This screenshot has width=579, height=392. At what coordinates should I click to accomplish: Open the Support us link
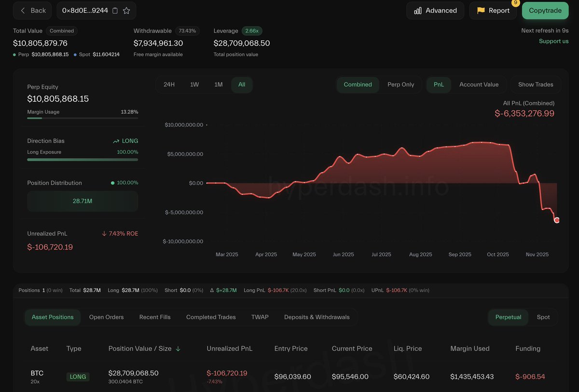point(553,41)
